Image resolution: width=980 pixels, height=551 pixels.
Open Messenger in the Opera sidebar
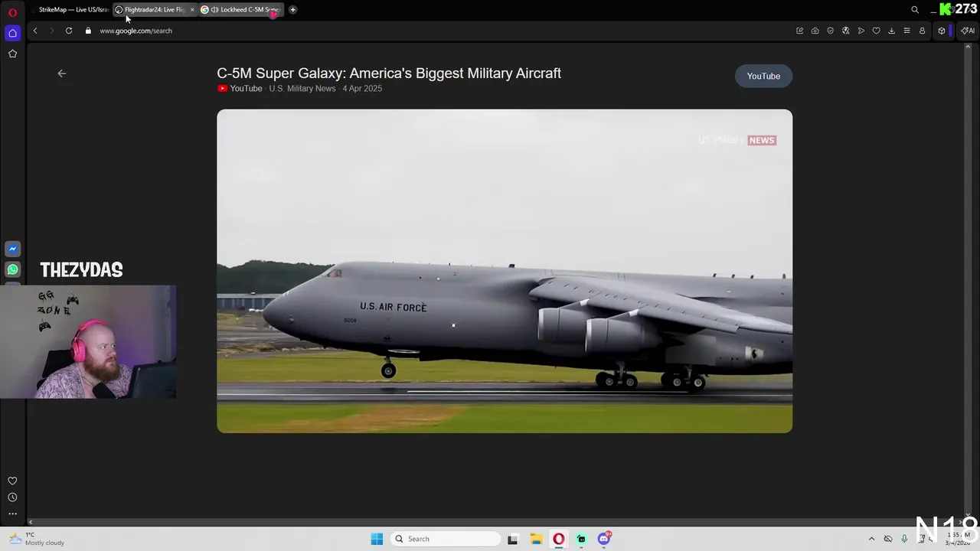(12, 249)
